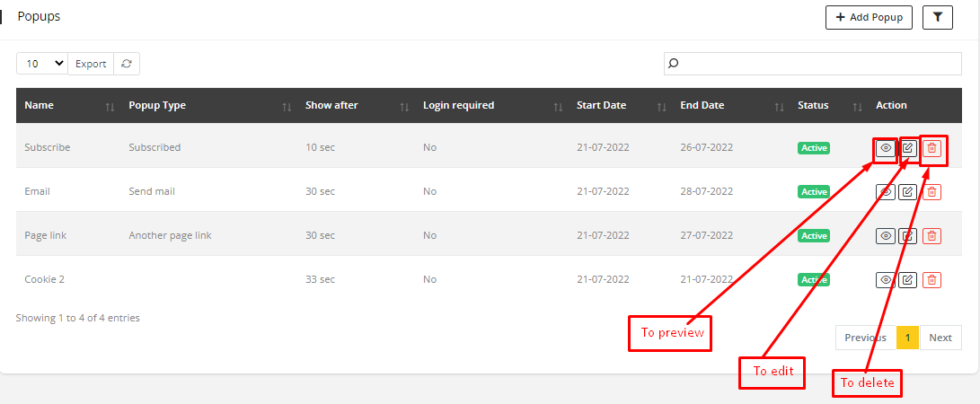The height and width of the screenshot is (404, 980).
Task: Preview the Email popup with eye icon
Action: 886,191
